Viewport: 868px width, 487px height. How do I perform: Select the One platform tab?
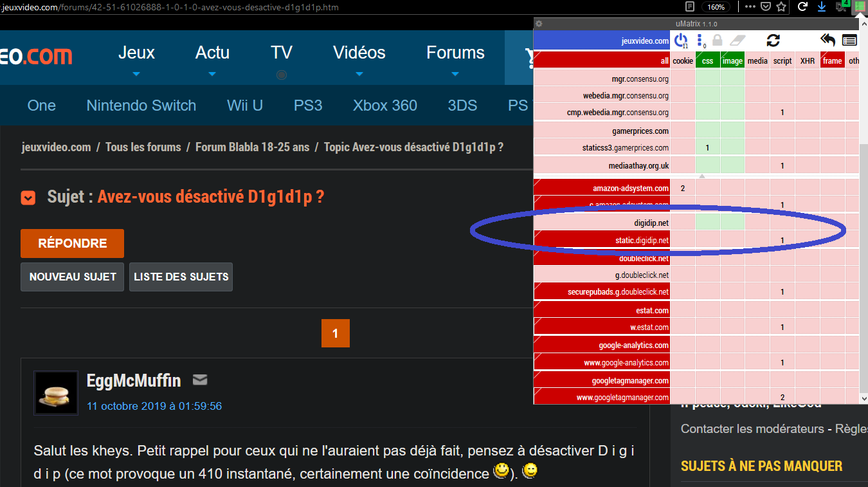pyautogui.click(x=42, y=106)
